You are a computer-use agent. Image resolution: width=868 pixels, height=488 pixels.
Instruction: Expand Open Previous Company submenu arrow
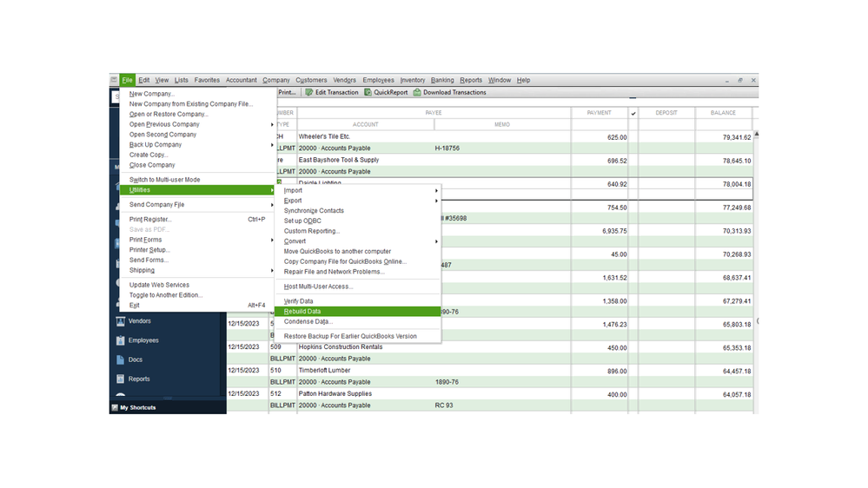pyautogui.click(x=272, y=124)
